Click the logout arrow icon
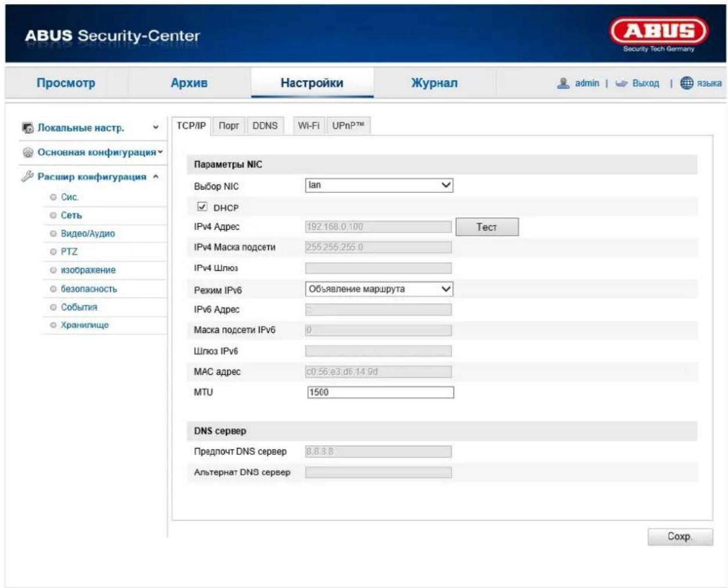This screenshot has width=728, height=588. pos(621,84)
